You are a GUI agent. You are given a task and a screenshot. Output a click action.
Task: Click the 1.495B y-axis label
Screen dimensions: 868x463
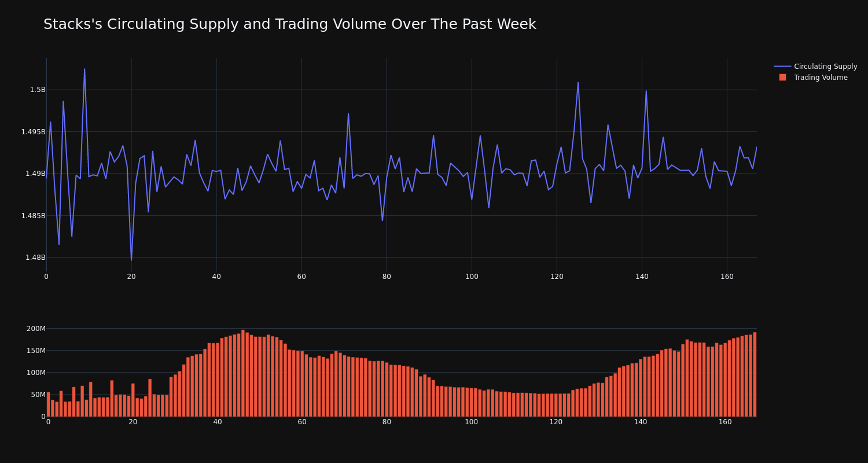(x=33, y=132)
